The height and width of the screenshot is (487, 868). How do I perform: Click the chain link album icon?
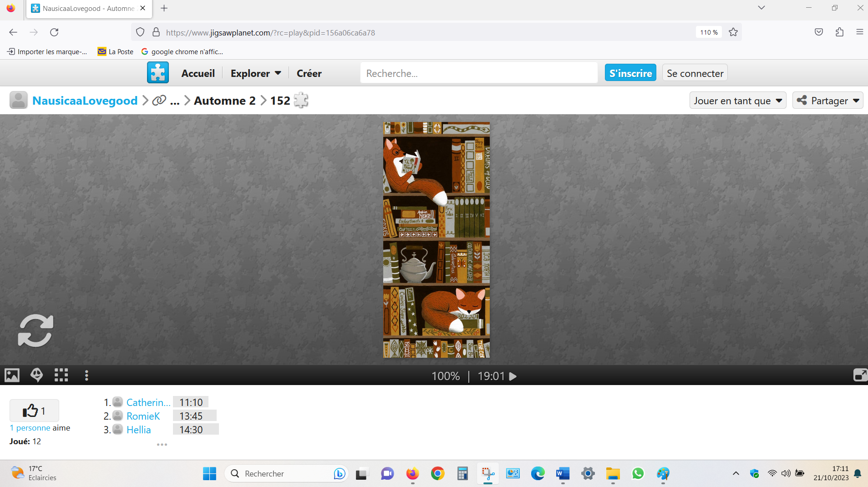159,100
